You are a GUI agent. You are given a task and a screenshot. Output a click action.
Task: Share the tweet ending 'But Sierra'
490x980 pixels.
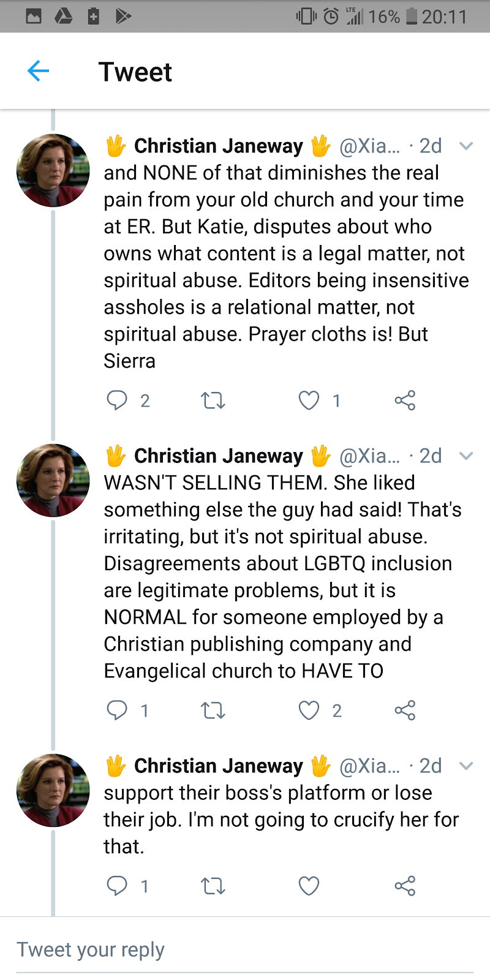click(405, 401)
